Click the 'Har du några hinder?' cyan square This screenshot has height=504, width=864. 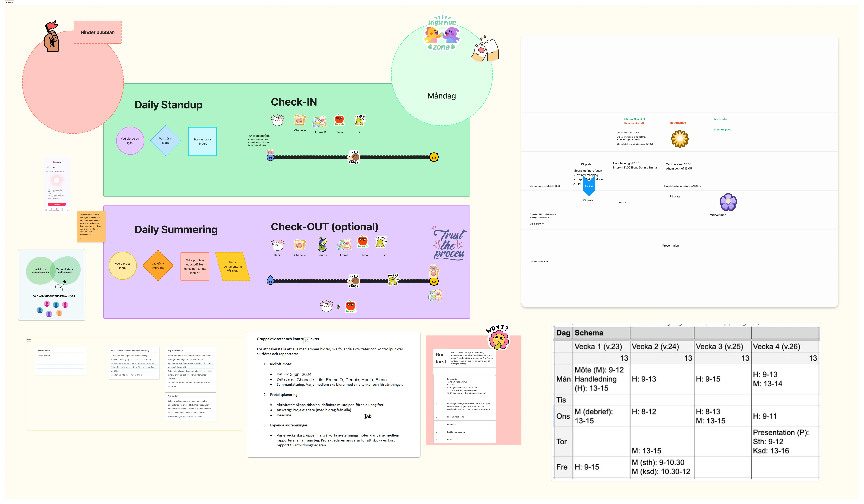(202, 142)
